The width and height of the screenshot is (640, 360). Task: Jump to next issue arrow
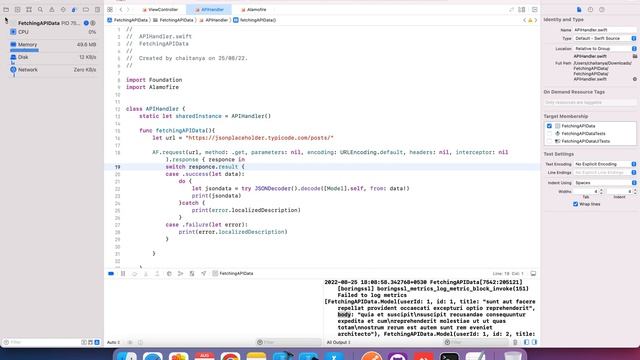tap(536, 20)
